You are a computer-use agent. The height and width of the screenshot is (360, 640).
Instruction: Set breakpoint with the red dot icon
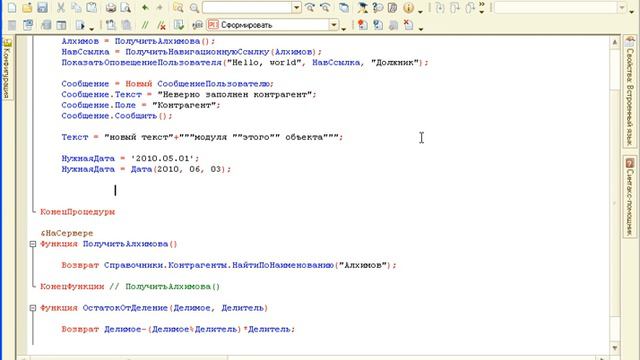point(362,25)
